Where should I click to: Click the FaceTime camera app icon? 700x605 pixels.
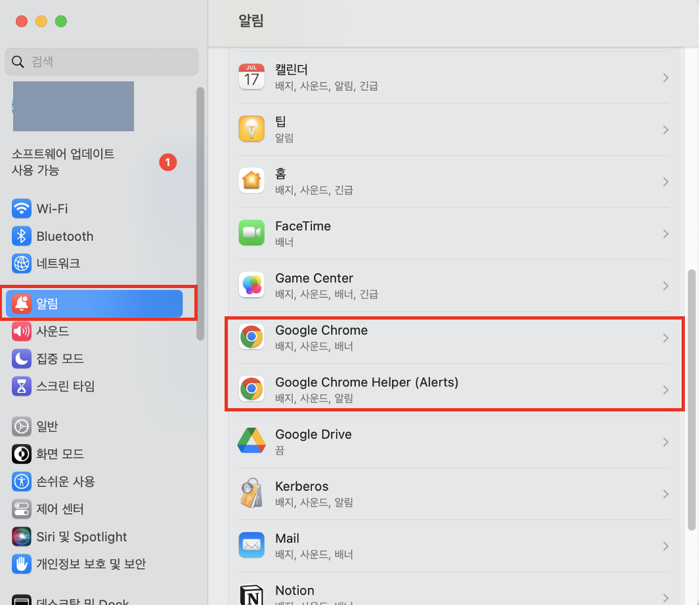point(252,233)
